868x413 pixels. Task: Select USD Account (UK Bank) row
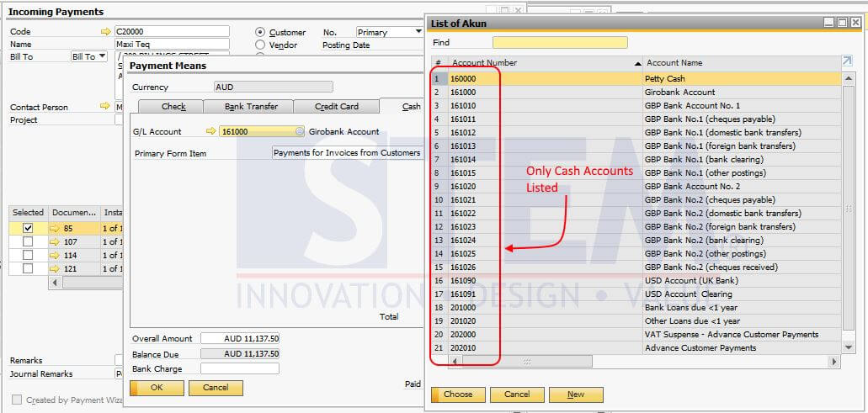[636, 280]
